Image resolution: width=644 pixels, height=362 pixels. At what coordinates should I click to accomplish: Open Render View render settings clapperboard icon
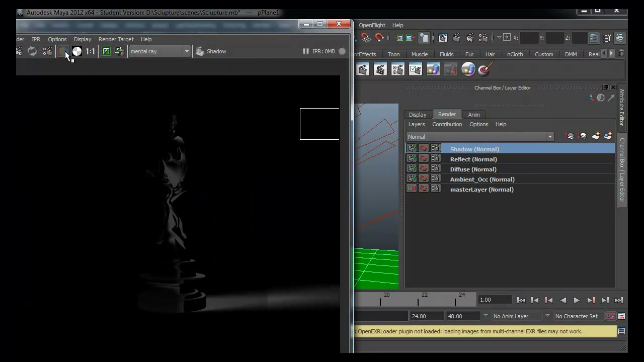[x=48, y=51]
